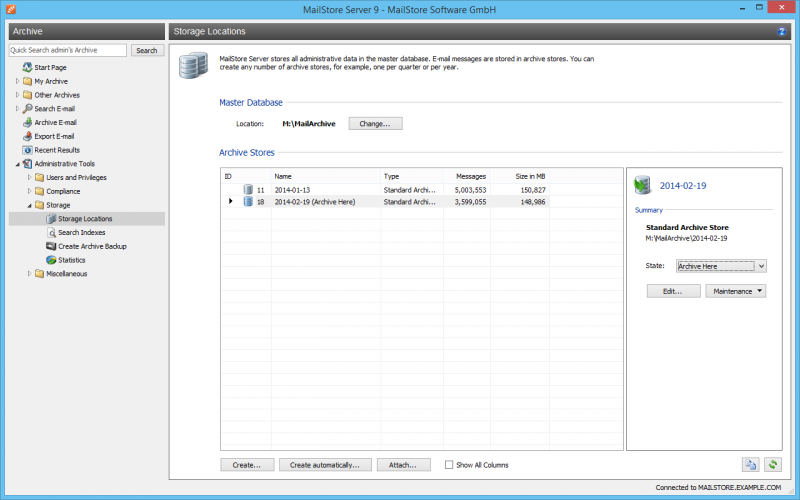
Task: Click the Search E-mail magnifier icon
Action: click(x=28, y=109)
